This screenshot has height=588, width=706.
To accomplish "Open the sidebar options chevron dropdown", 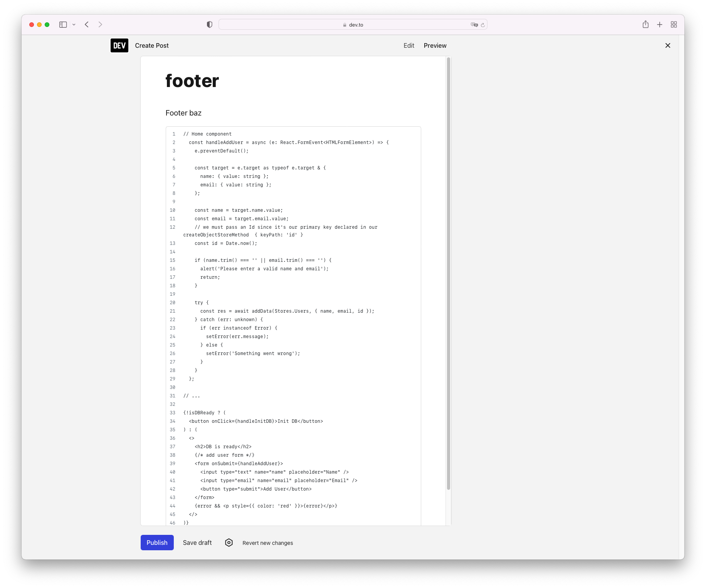I will [x=74, y=24].
